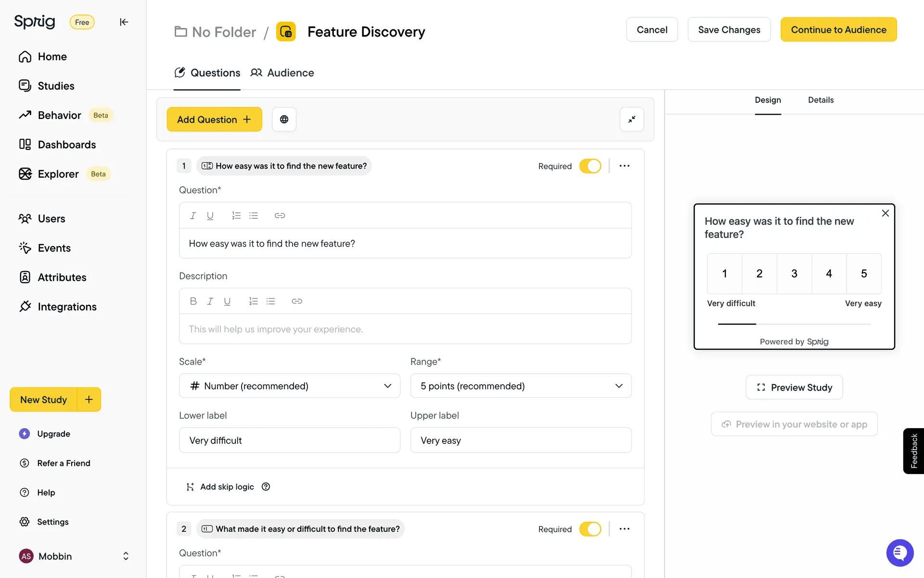Open the chat support bubble
This screenshot has height=578, width=924.
899,552
